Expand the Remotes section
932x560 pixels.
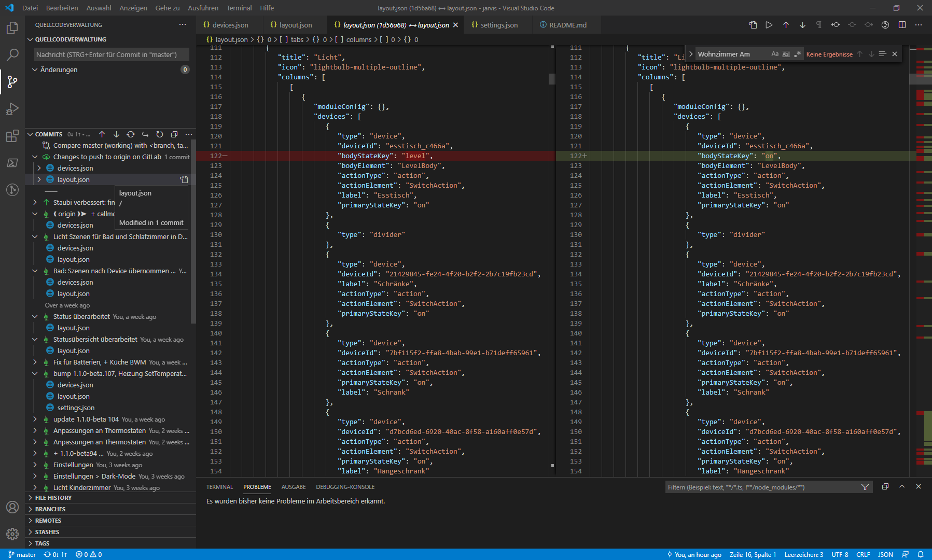click(x=110, y=521)
